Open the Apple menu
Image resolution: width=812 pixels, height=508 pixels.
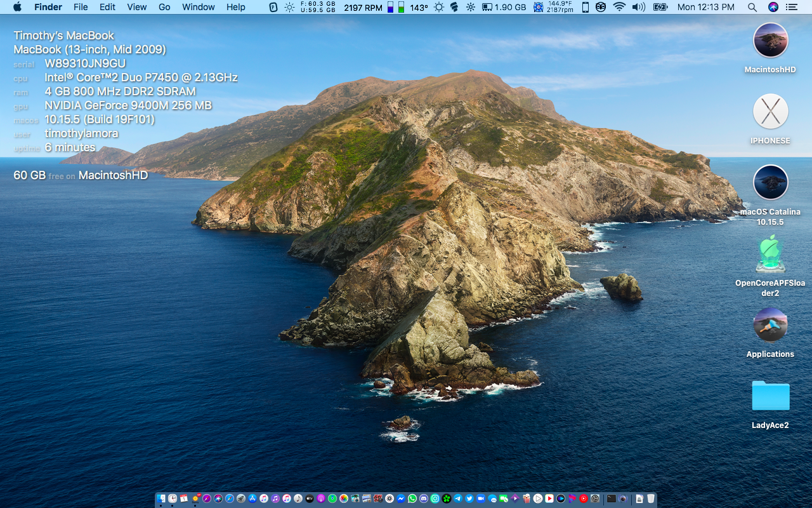tap(17, 7)
